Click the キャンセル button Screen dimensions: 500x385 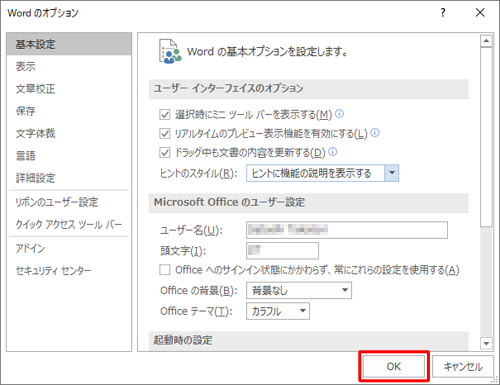click(x=463, y=366)
